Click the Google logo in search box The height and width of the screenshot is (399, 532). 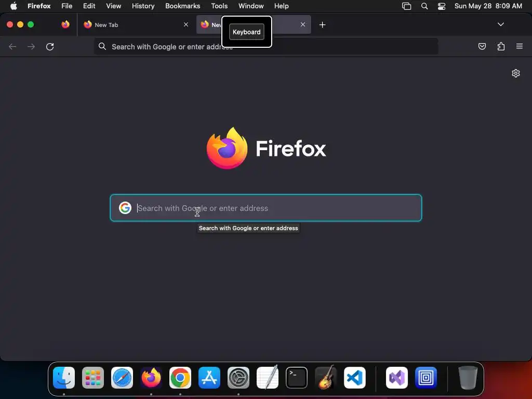[125, 208]
